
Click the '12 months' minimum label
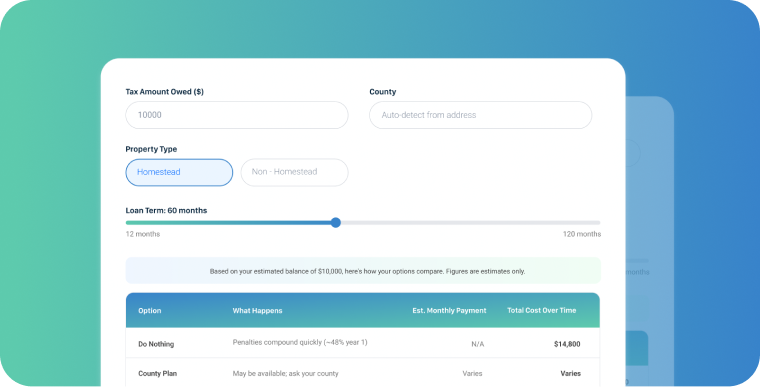click(142, 234)
